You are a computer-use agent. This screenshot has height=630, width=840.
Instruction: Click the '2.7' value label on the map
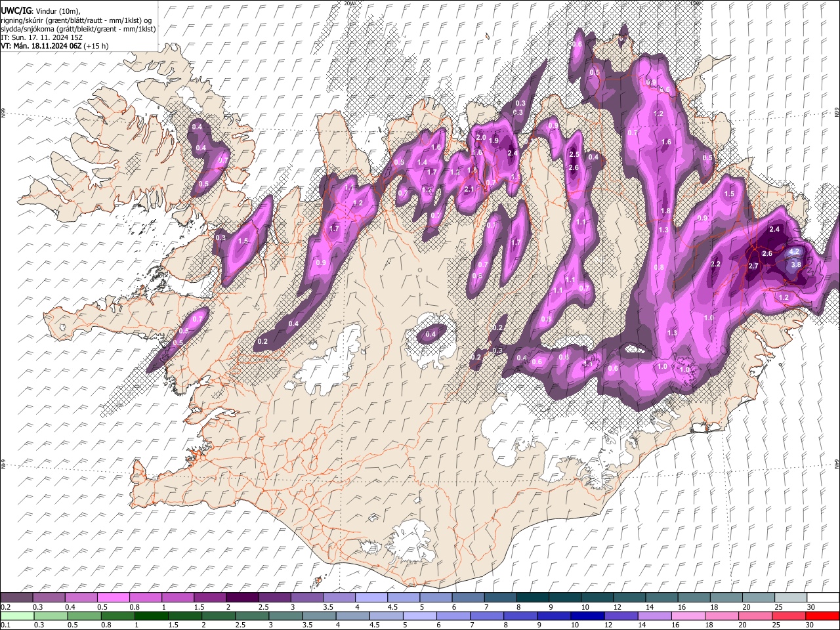click(x=753, y=266)
